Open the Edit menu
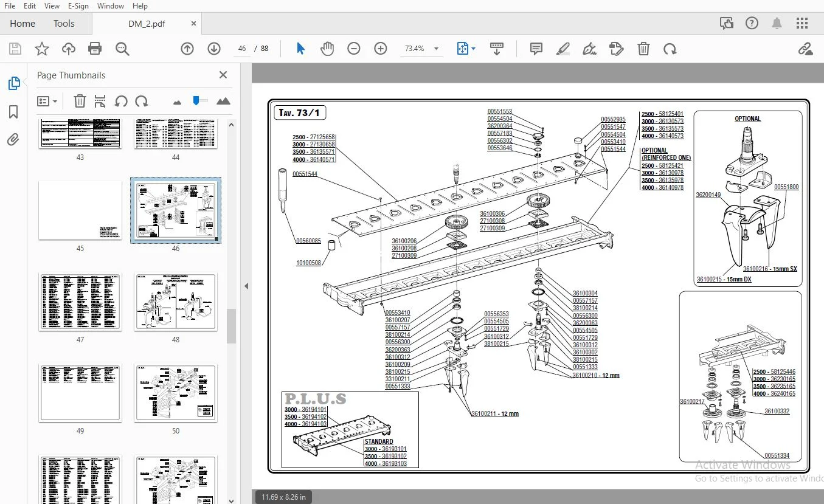Viewport: 824px width, 504px height. pyautogui.click(x=30, y=6)
